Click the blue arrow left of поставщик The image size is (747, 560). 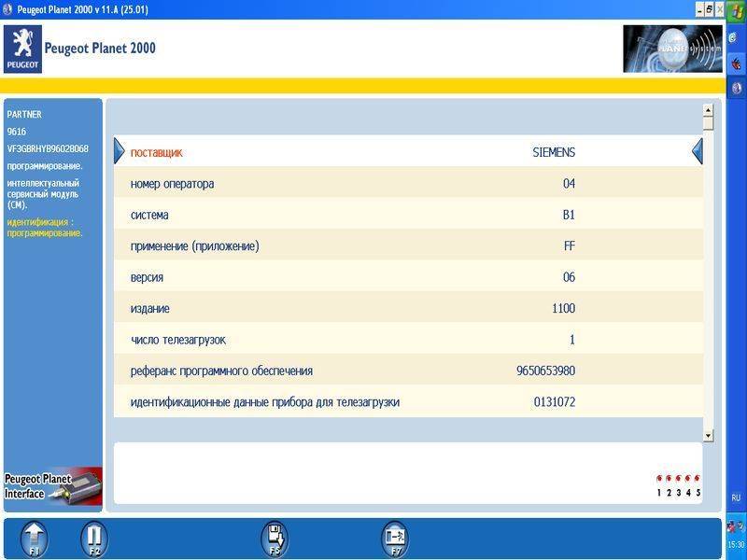[119, 151]
